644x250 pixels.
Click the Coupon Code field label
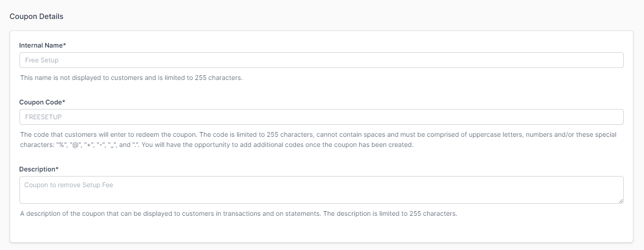click(x=40, y=102)
